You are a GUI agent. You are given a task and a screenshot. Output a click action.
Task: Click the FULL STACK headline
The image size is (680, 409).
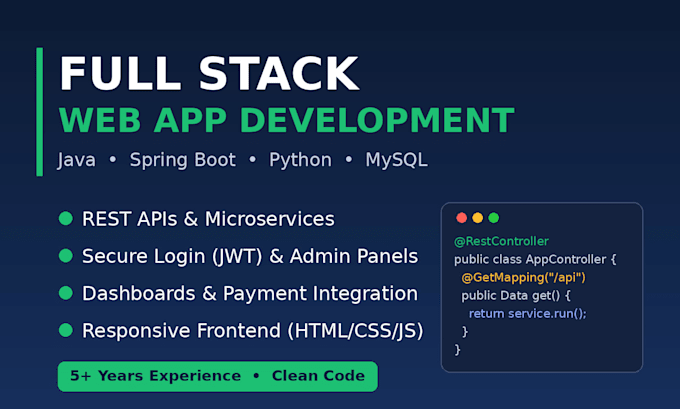pyautogui.click(x=209, y=74)
